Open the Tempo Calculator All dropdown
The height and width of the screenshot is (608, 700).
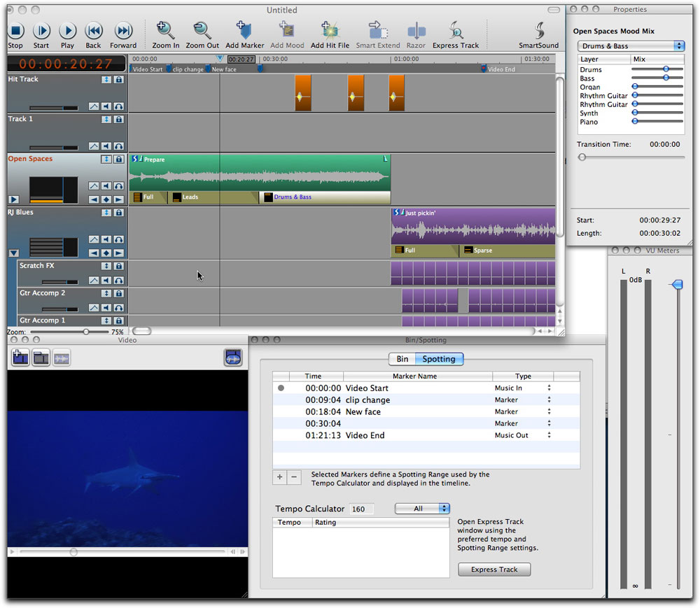[x=422, y=509]
